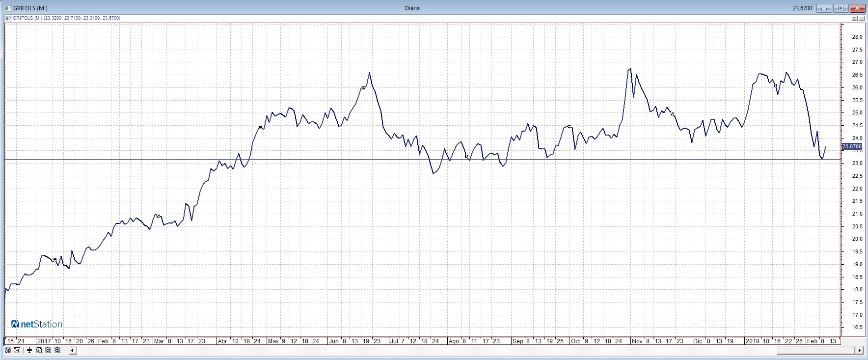Click the May label on date axis

click(x=273, y=341)
